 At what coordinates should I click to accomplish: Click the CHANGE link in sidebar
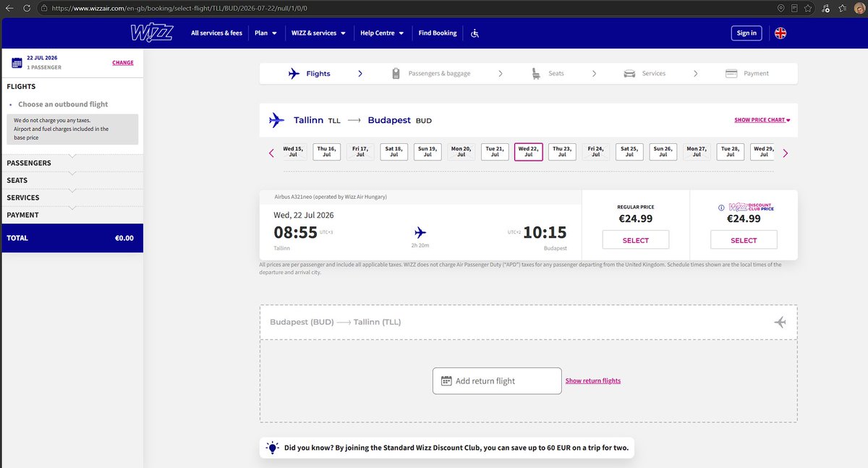pos(123,63)
